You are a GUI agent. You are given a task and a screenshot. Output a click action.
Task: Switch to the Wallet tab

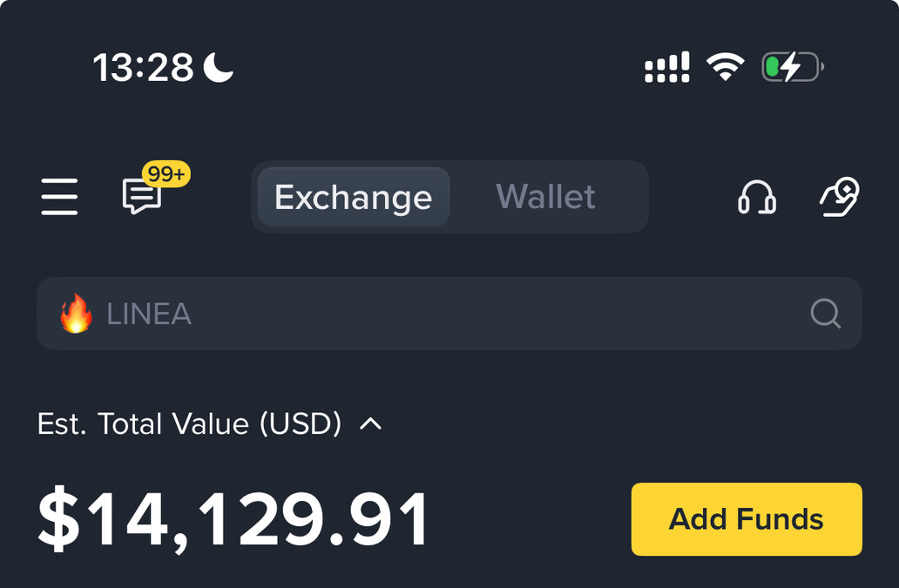(546, 197)
